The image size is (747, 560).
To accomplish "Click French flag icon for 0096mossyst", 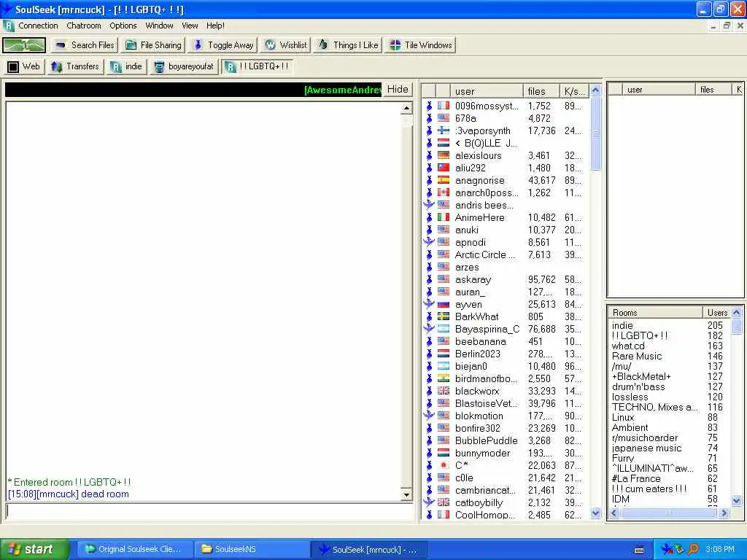I will (x=444, y=106).
